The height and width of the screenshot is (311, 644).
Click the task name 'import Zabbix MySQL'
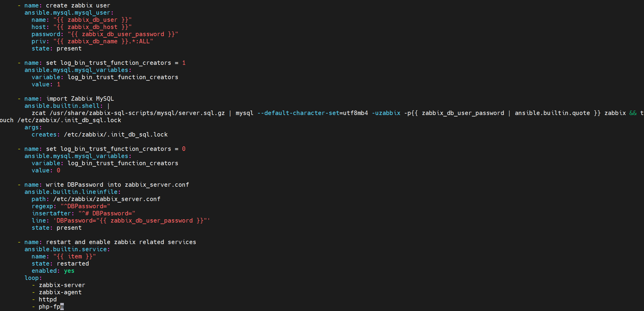[x=80, y=99]
